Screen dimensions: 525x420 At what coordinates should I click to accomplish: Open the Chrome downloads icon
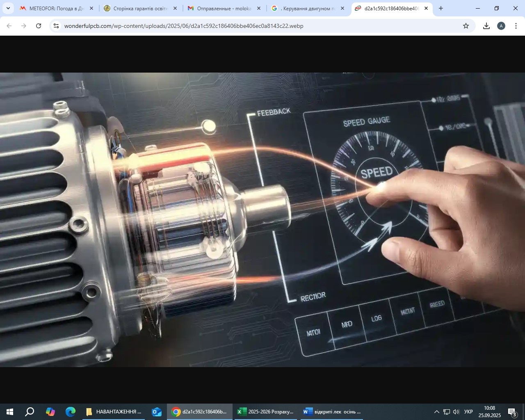click(x=486, y=26)
